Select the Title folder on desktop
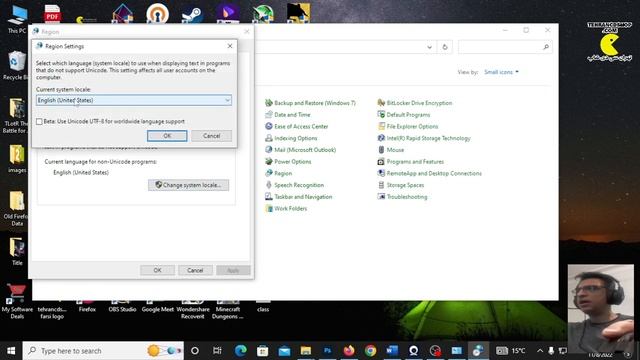The image size is (640, 360). coord(17,251)
